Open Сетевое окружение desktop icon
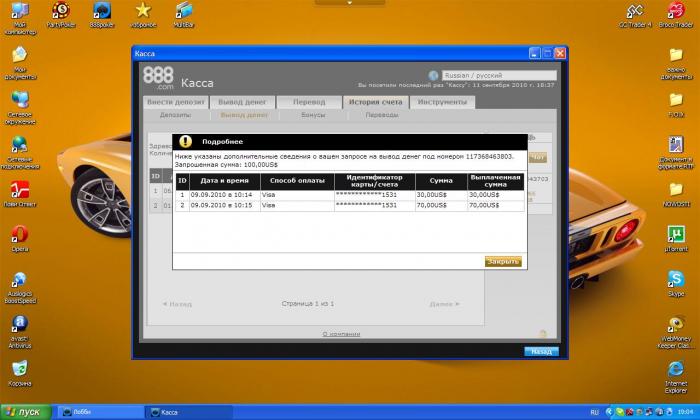The width and height of the screenshot is (700, 420). click(20, 108)
